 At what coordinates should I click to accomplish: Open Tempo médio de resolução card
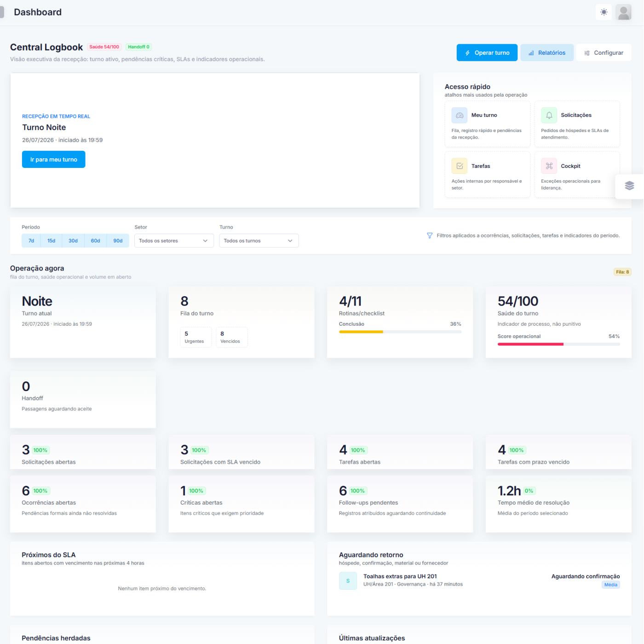[x=559, y=505]
